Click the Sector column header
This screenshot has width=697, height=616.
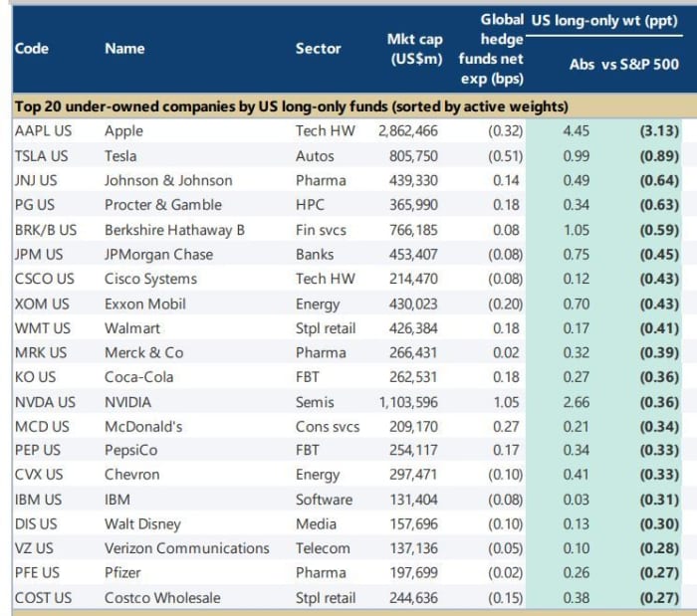pos(319,49)
